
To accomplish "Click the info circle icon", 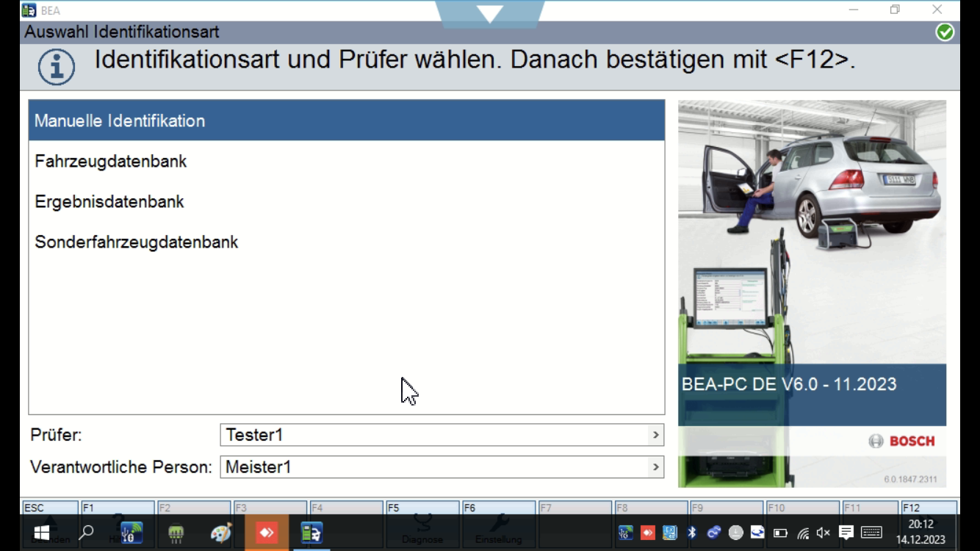I will 57,67.
